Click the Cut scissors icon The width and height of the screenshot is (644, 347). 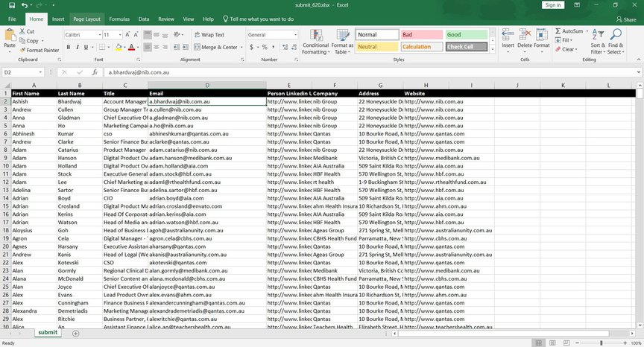[21, 31]
